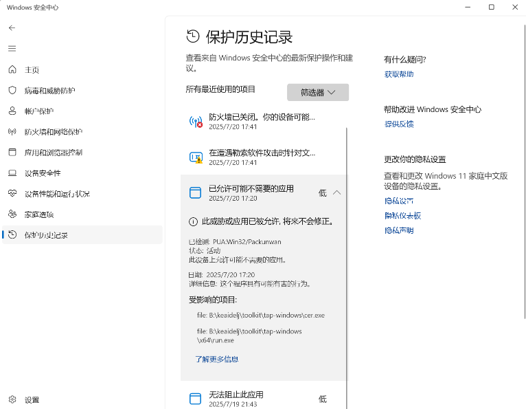Screen dimensions: 526x409
Task: Expand the 在遭遇勒索软件攻击时 history entry
Action: point(264,157)
